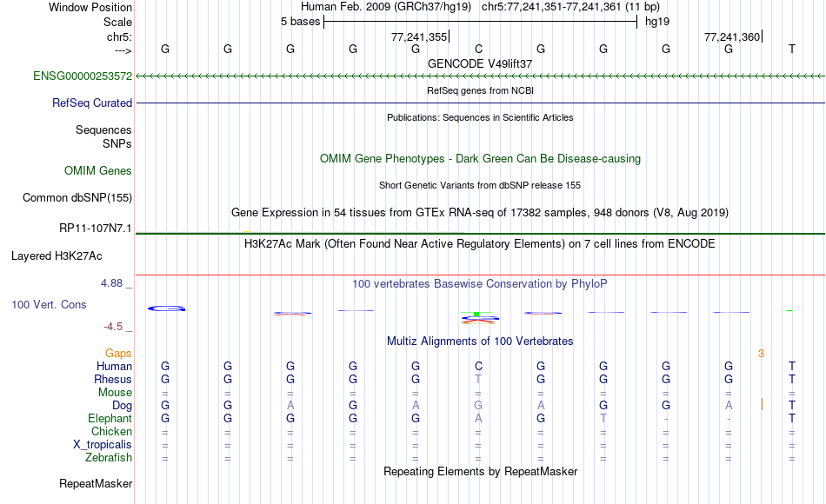Click the 'Layered H3K27Ac' track label
Image resolution: width=826 pixels, height=504 pixels.
point(57,256)
